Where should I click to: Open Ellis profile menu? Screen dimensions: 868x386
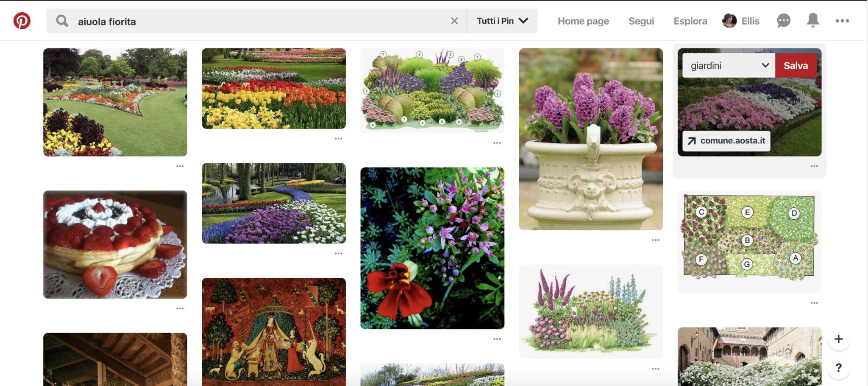coord(741,21)
